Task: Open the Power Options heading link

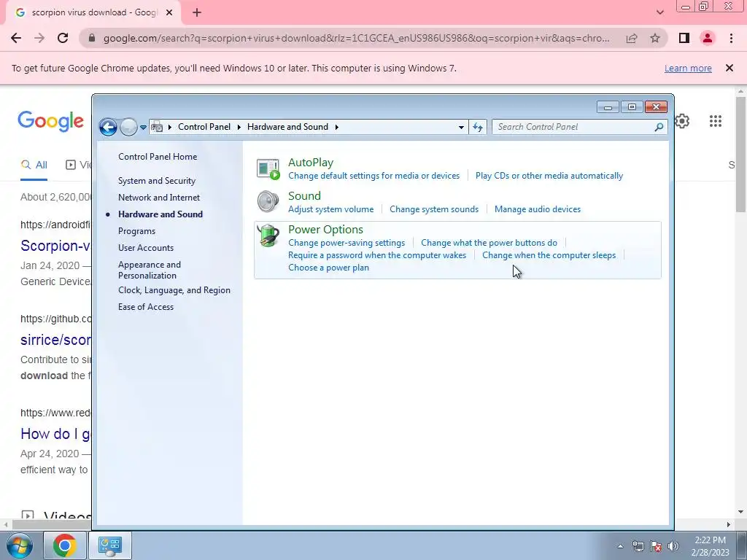Action: [x=326, y=230]
